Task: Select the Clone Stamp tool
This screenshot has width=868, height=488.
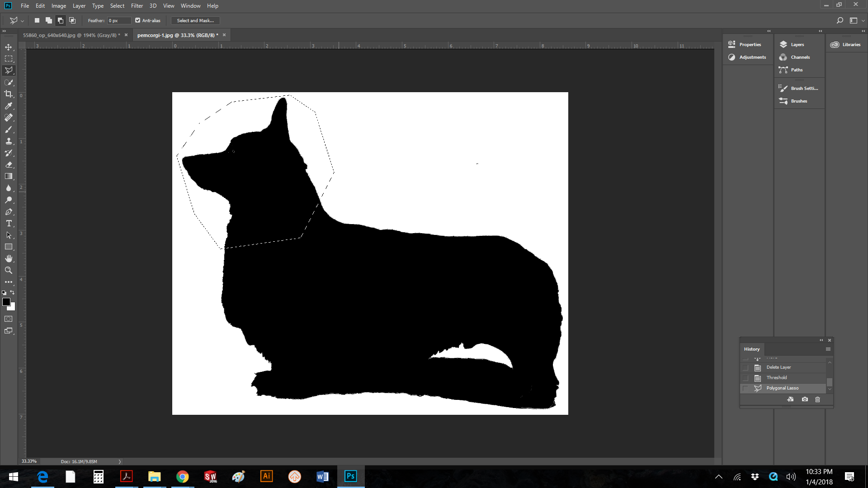Action: 9,141
